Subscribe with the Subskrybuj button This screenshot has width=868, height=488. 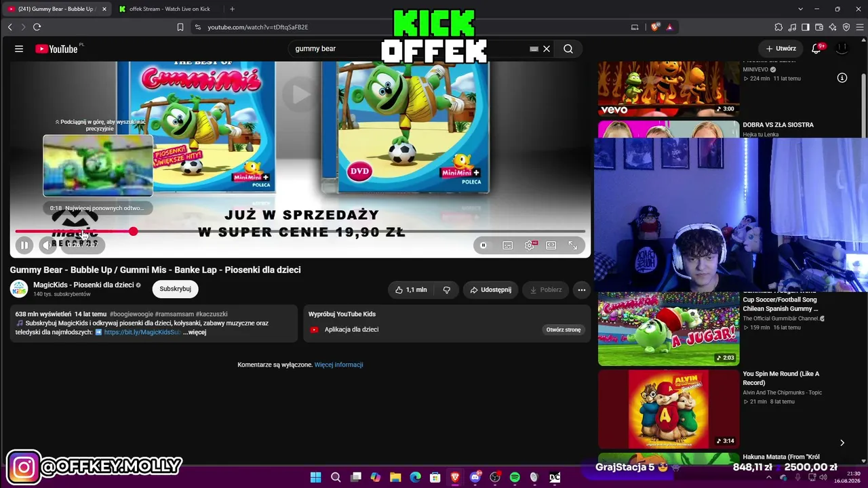175,289
